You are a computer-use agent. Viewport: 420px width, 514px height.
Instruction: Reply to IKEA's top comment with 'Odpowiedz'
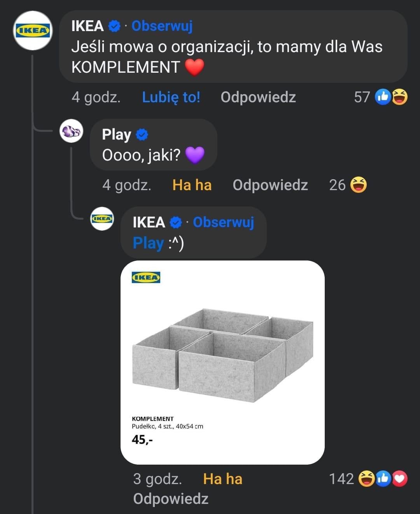pos(258,97)
